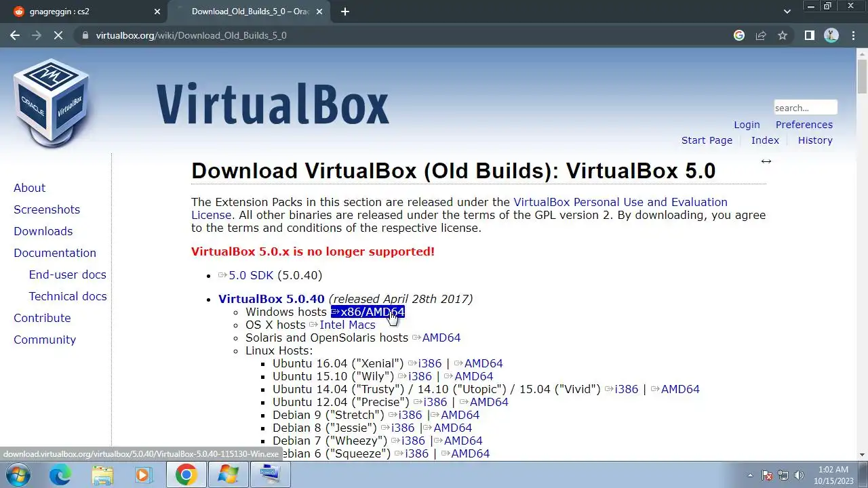This screenshot has width=868, height=488.
Task: Click the site search field
Action: pyautogui.click(x=806, y=108)
